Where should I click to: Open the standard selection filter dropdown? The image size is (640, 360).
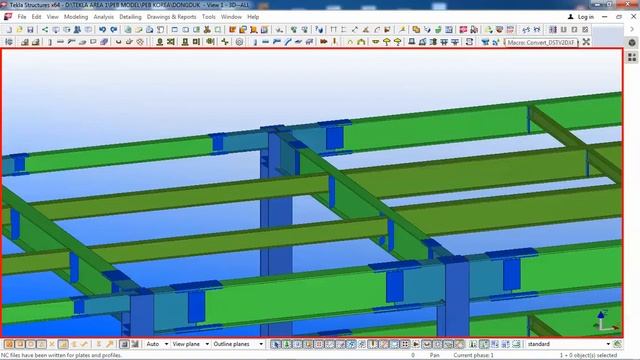(569, 344)
